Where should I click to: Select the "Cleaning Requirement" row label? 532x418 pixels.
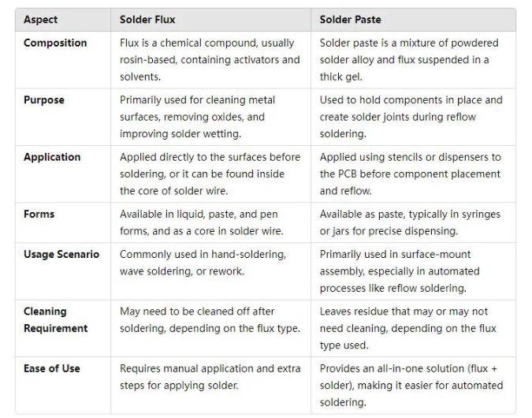(55, 319)
